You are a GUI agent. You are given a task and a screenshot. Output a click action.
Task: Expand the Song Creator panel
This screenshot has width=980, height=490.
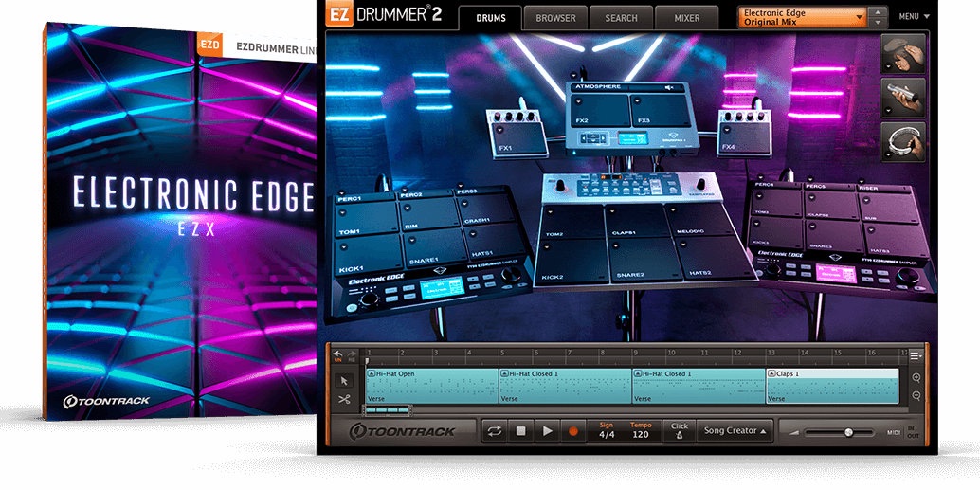(x=735, y=431)
